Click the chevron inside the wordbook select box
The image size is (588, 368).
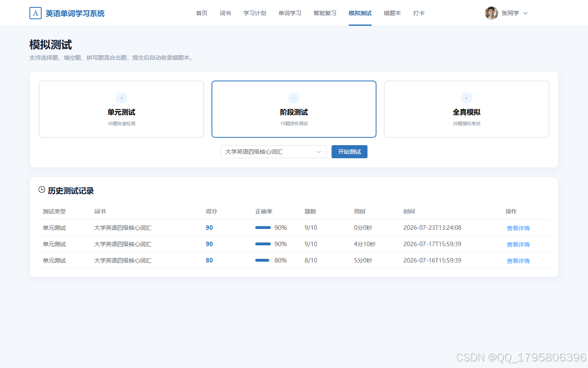(x=319, y=152)
